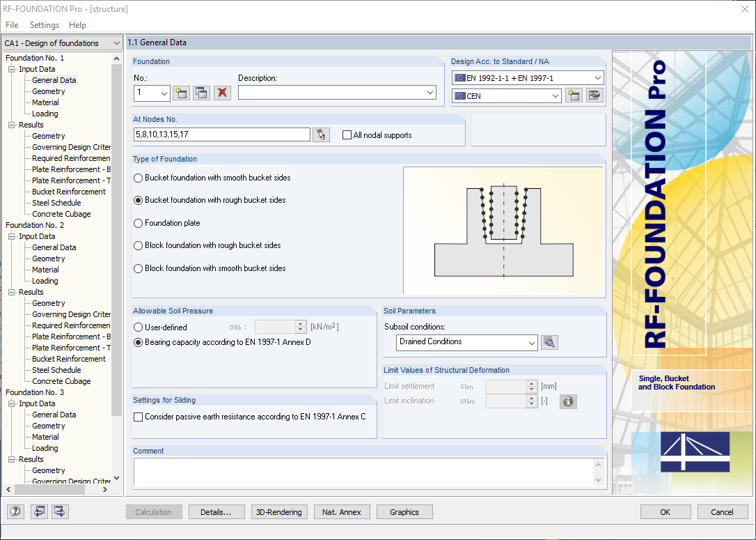
Task: Open the Settings menu
Action: coord(45,25)
